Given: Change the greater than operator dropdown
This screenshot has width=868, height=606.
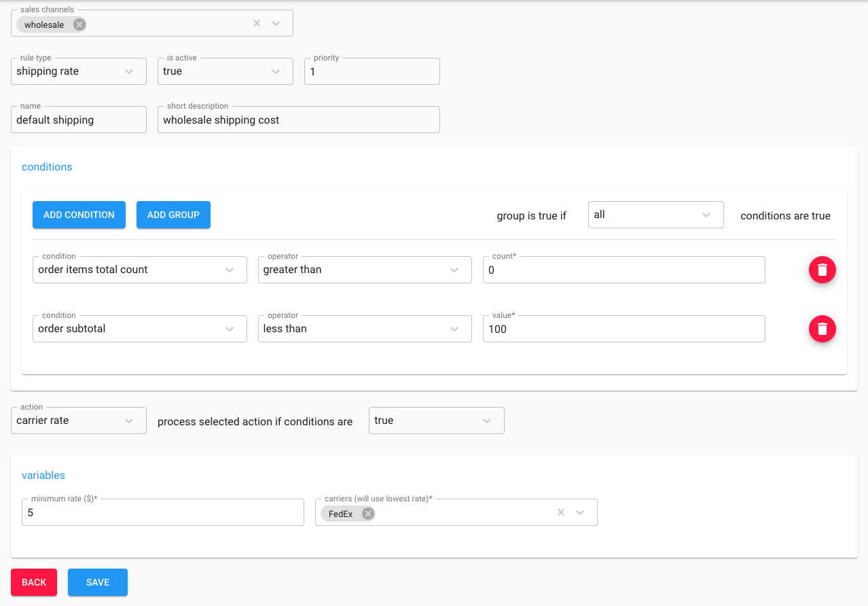Looking at the screenshot, I should pos(365,270).
